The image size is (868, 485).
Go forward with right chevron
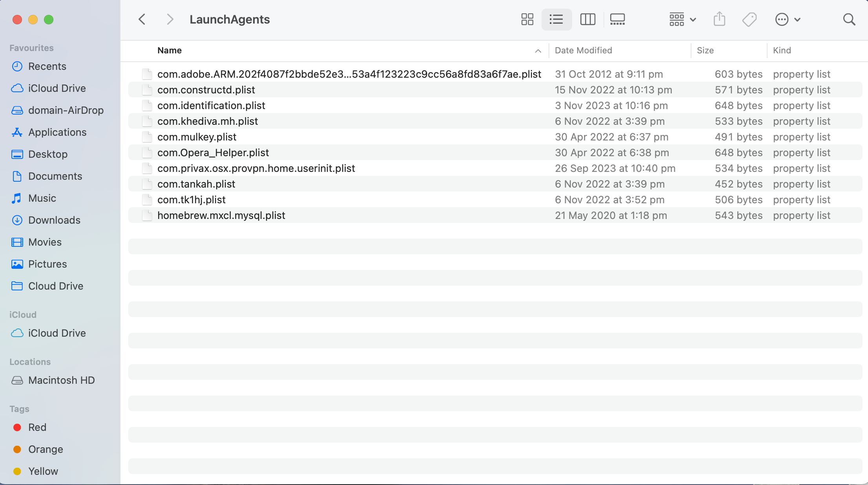(x=170, y=19)
